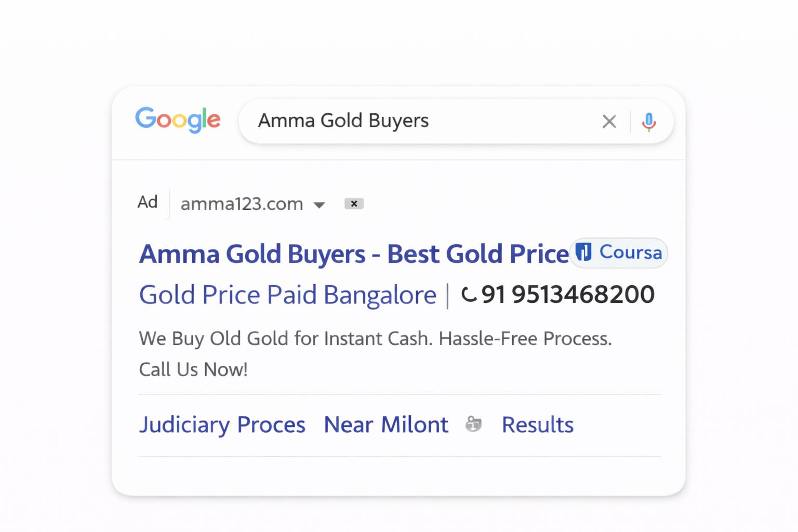
Task: Click the phone icon beside the number
Action: coord(469,295)
